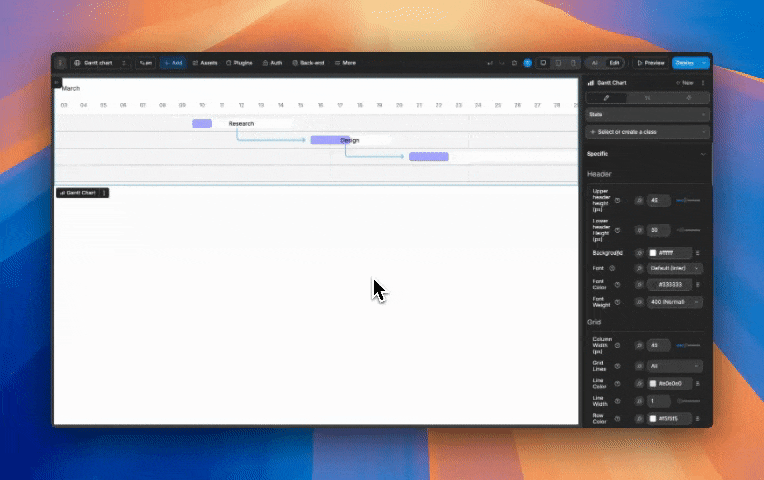Image resolution: width=764 pixels, height=480 pixels.
Task: Open the Back-end menu
Action: click(x=308, y=63)
